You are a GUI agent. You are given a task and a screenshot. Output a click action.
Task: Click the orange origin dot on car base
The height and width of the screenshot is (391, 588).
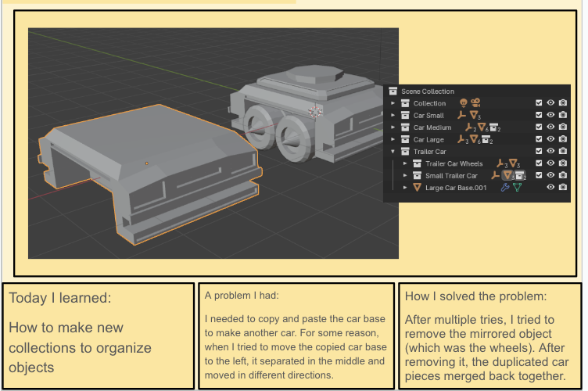[x=147, y=163]
